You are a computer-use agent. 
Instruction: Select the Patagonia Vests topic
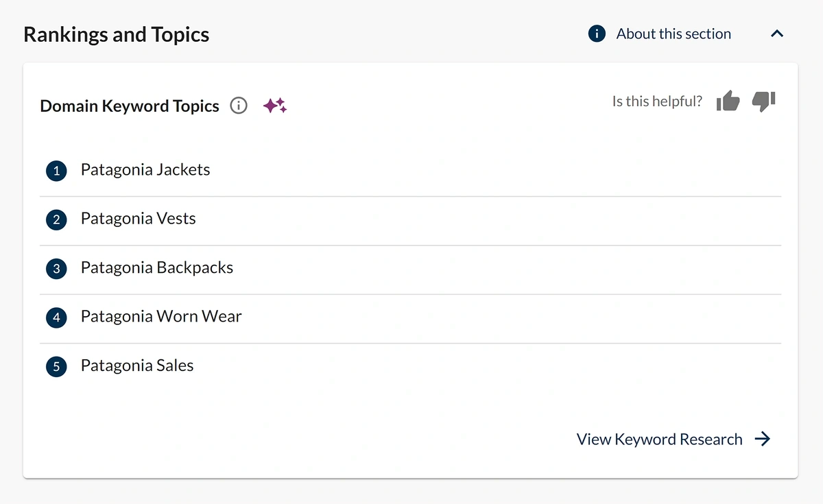(139, 218)
